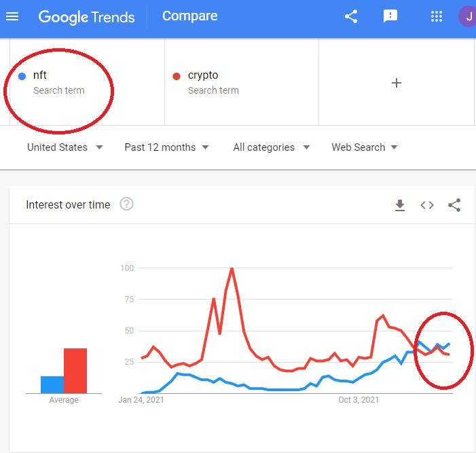Add a comparison term with plus
Screen dimensions: 476x453
pos(397,83)
